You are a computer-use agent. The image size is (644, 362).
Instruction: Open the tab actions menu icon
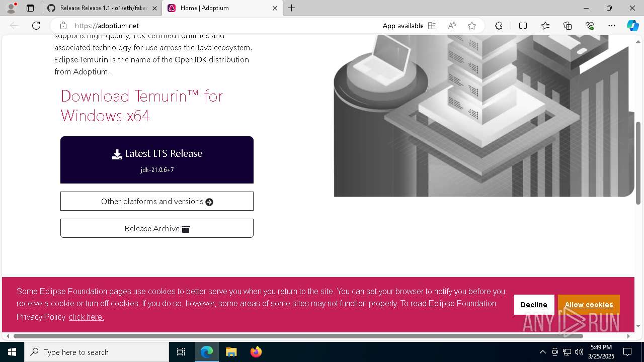tap(30, 8)
